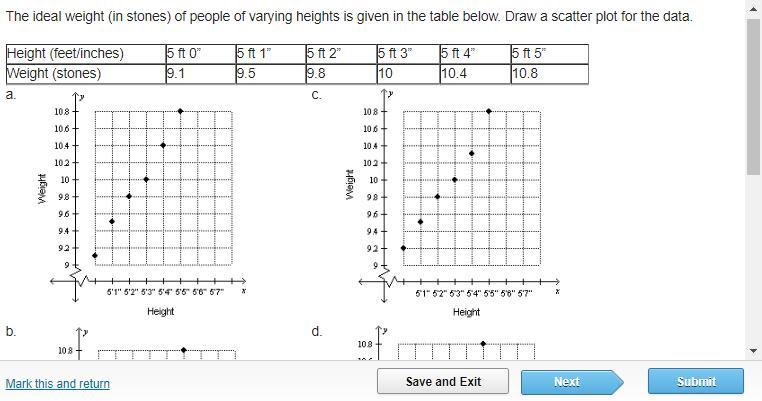Click the 5 ft 0" table cell
Viewport: 762px width, 401px height.
click(201, 53)
